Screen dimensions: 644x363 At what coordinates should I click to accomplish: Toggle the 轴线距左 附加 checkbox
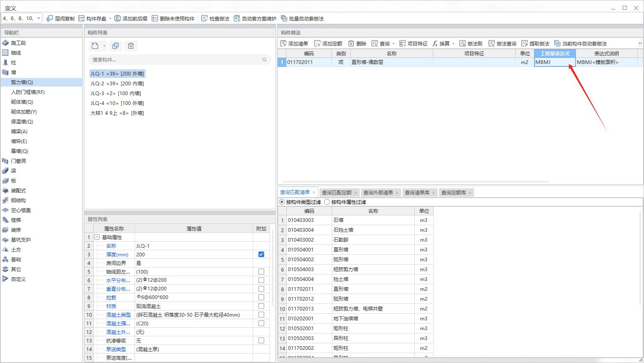click(261, 272)
